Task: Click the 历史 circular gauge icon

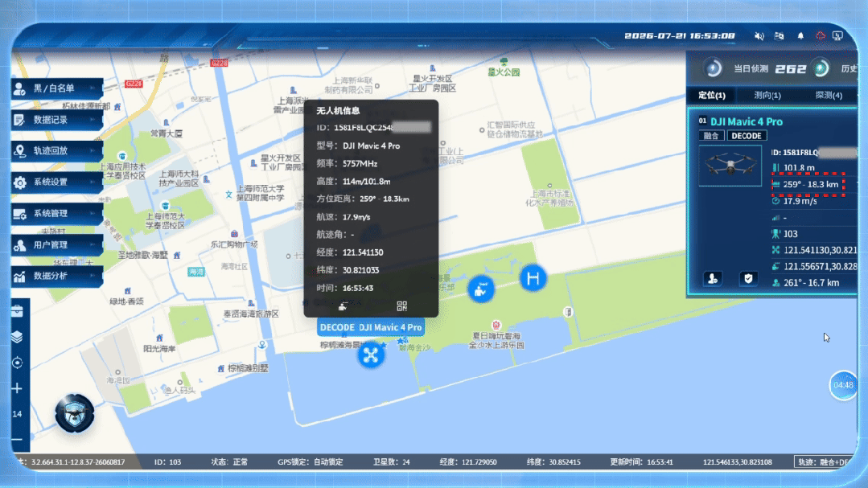Action: click(x=821, y=68)
